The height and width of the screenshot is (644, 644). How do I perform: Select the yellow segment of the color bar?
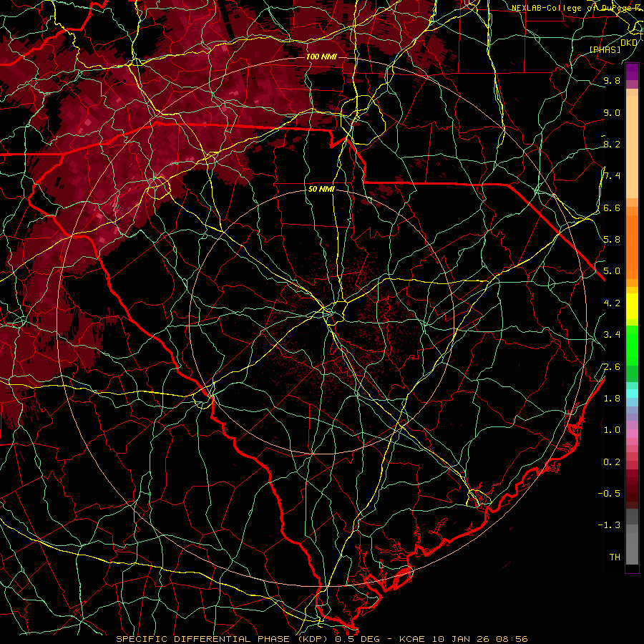coord(632,306)
